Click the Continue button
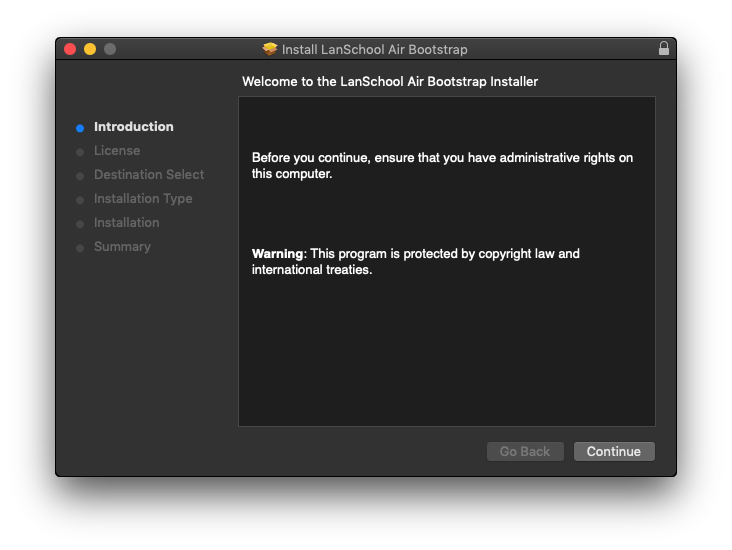732x550 pixels. (x=614, y=451)
